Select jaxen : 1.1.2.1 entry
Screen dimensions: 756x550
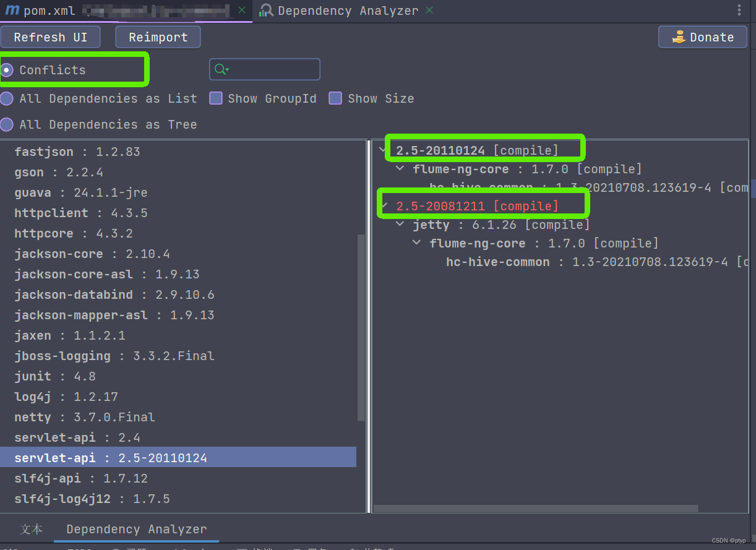(x=179, y=335)
